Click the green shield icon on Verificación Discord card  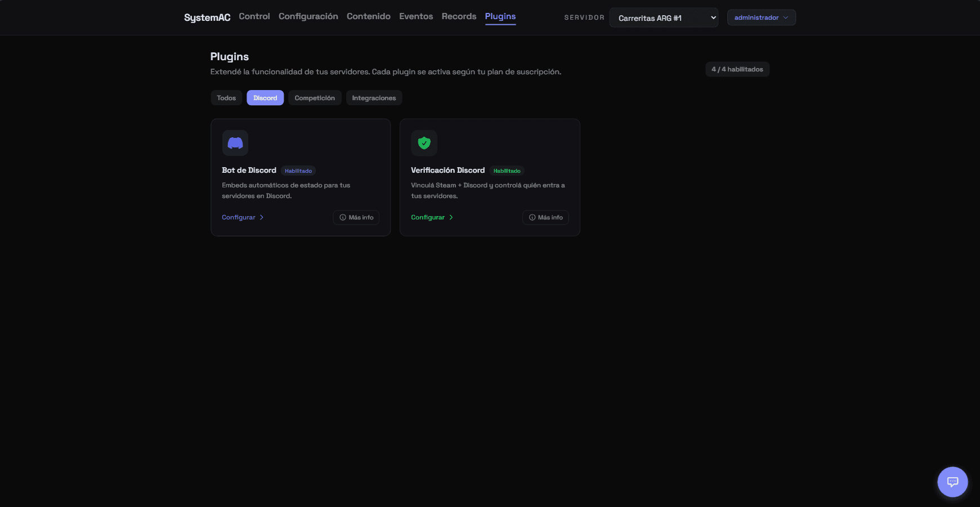(424, 143)
